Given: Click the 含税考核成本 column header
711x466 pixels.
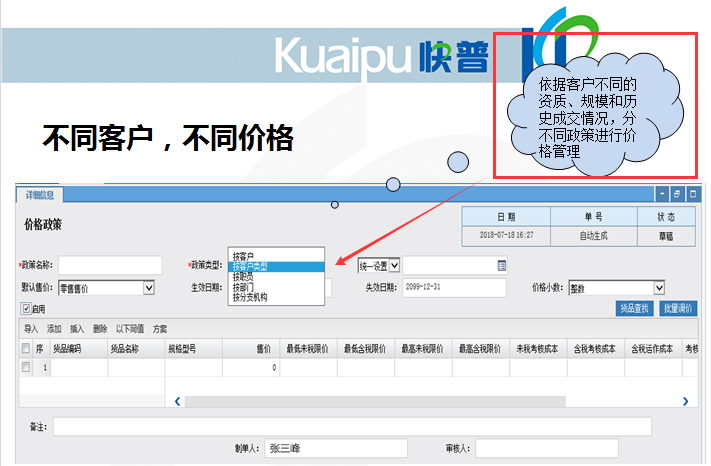Looking at the screenshot, I should coord(596,349).
